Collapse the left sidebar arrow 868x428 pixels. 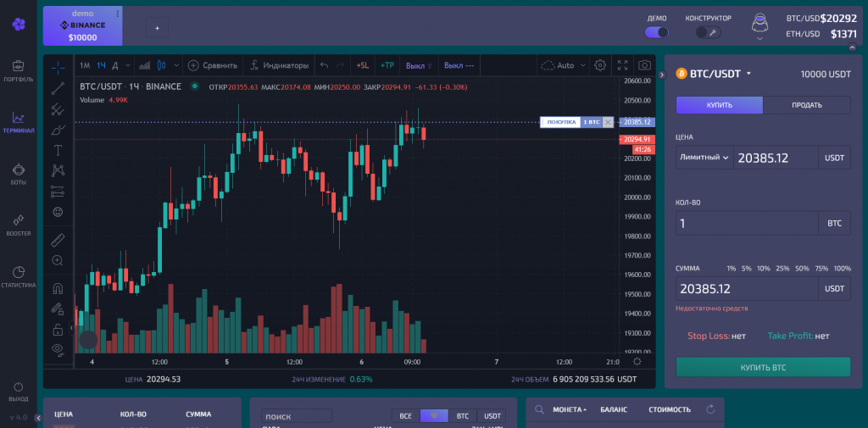click(38, 418)
